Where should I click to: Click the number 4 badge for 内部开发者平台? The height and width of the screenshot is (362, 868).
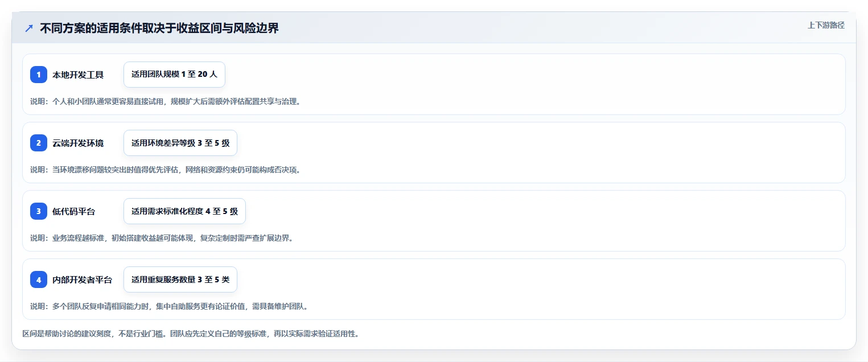click(x=39, y=279)
